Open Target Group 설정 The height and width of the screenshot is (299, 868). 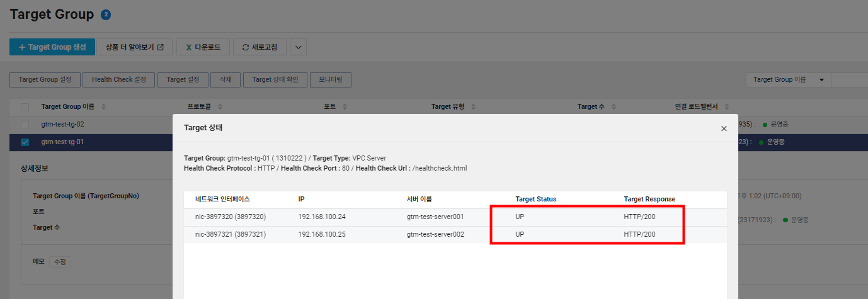point(45,80)
